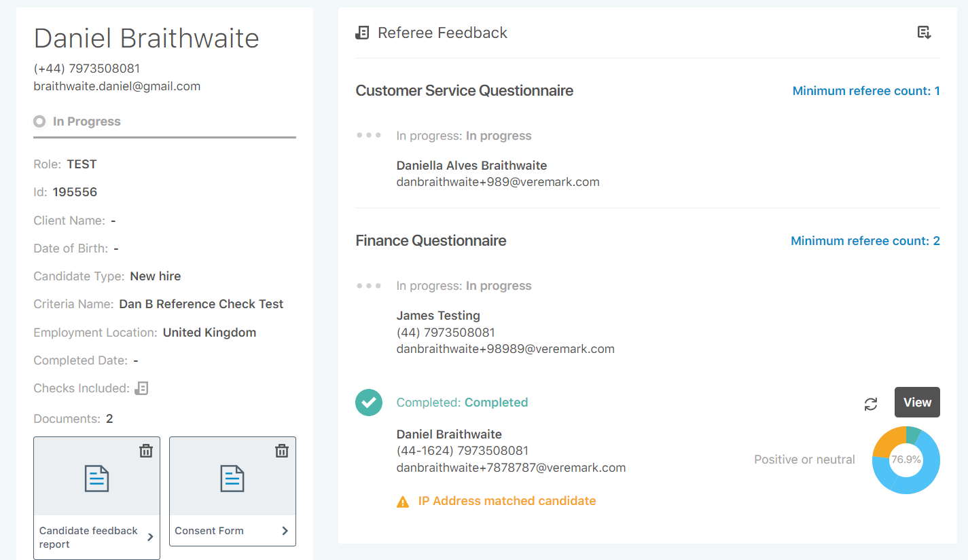Click the IP address warning triangle icon
968x560 pixels.
[403, 502]
